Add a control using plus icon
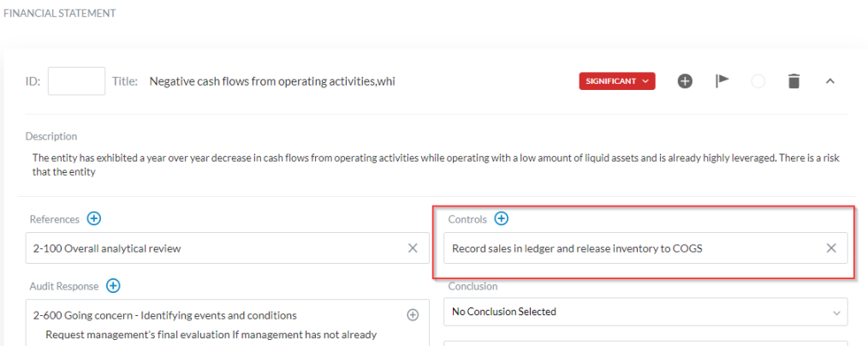 point(502,219)
